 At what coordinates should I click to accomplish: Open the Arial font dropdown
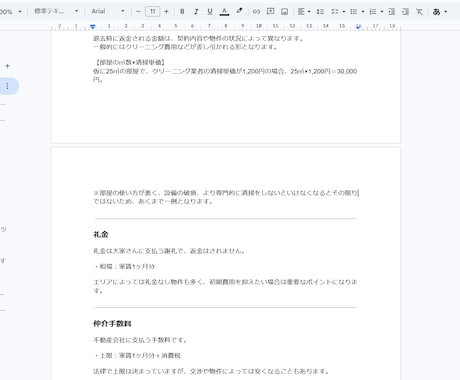tap(108, 11)
